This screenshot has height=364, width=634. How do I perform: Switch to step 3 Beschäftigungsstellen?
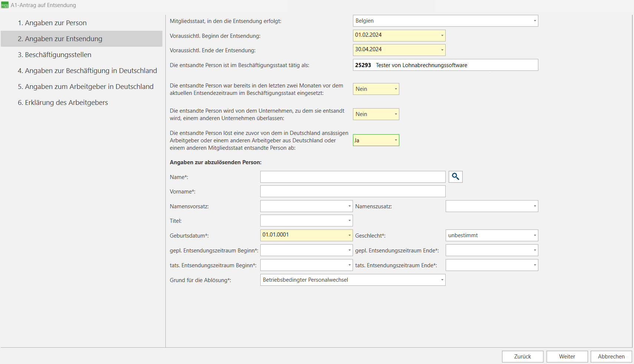click(x=55, y=55)
